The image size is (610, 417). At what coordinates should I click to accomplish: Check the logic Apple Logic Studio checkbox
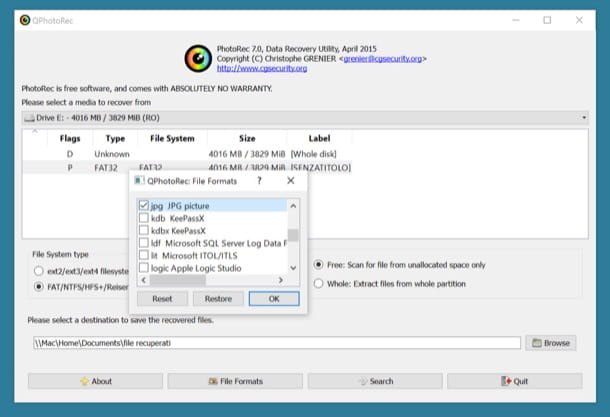[144, 268]
